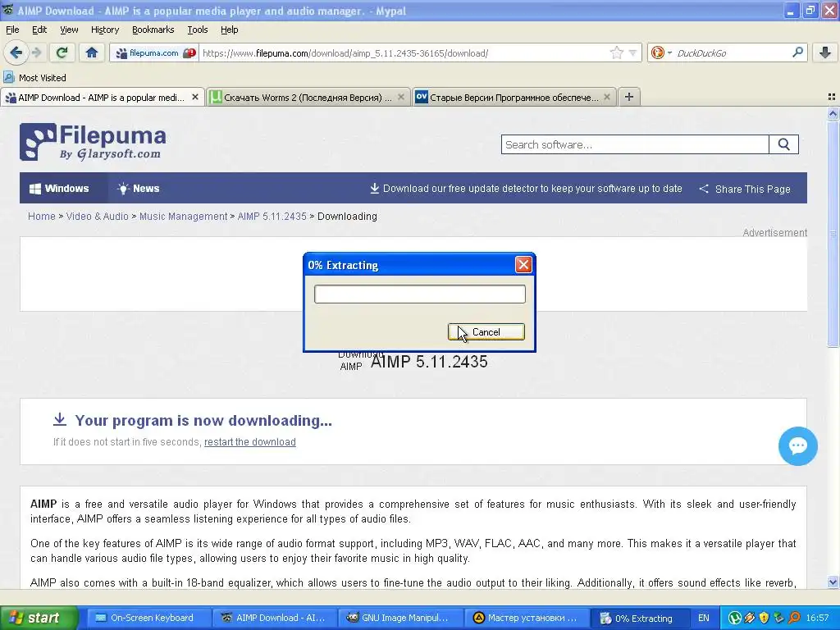This screenshot has height=630, width=840.
Task: Click the page scrollbar up arrow
Action: pyautogui.click(x=833, y=113)
